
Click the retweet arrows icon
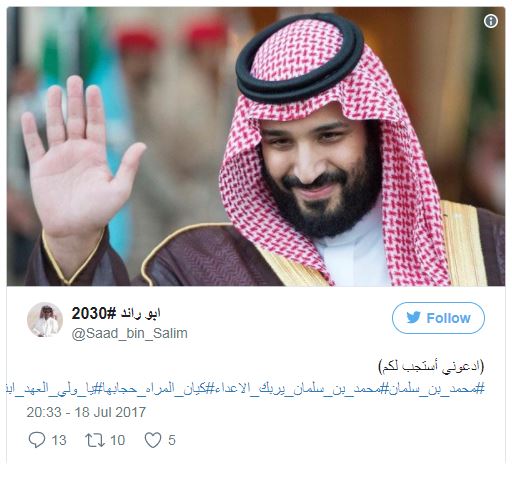[x=96, y=440]
